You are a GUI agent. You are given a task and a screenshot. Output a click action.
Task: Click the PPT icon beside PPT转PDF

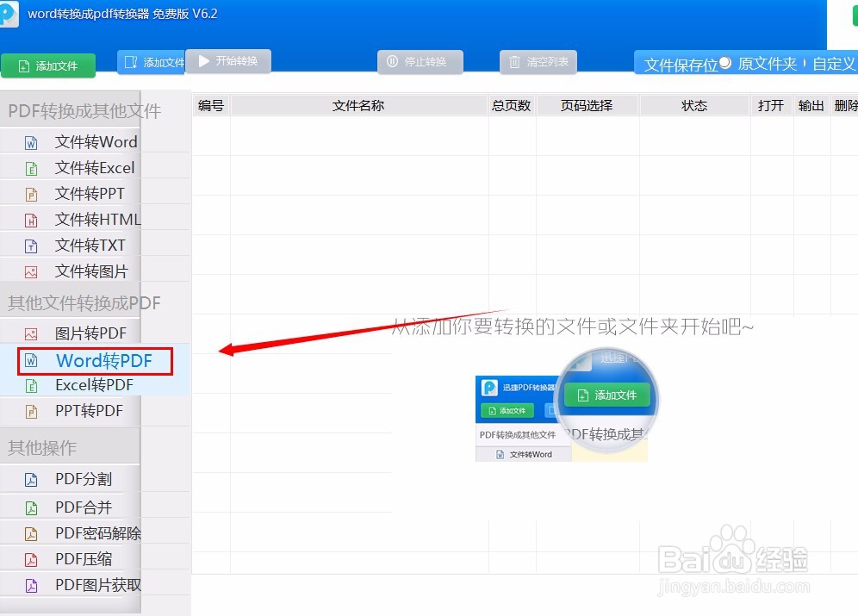(x=31, y=412)
